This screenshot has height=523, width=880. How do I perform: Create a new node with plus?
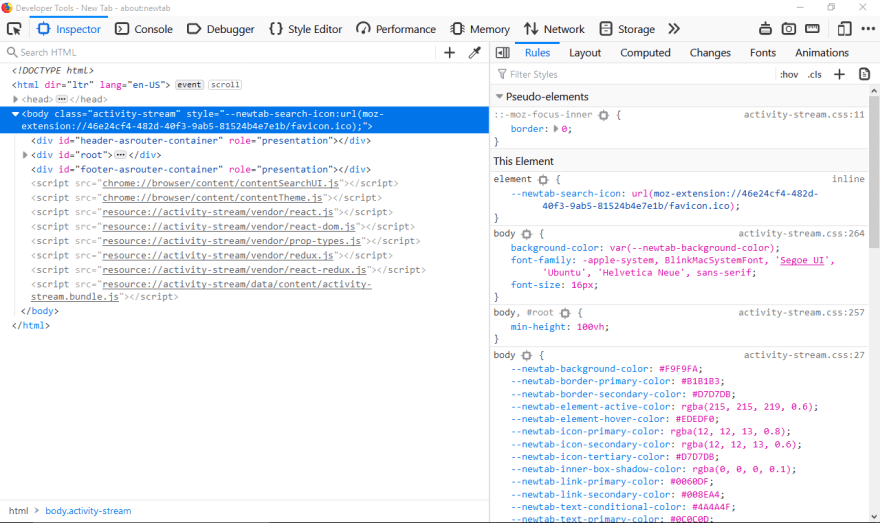click(x=450, y=53)
